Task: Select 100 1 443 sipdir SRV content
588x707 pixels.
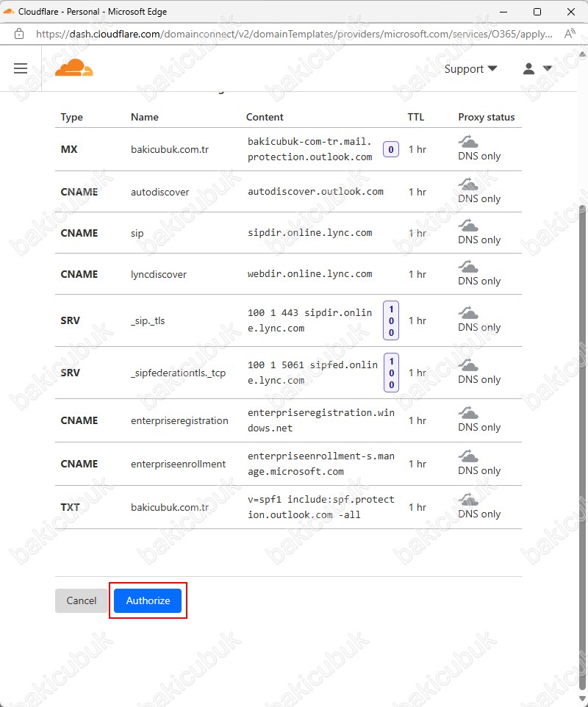Action: [309, 320]
